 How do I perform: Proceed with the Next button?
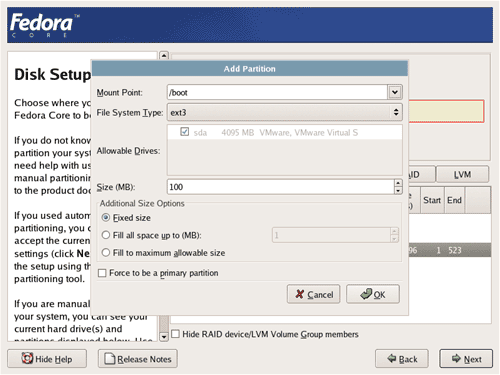tap(466, 359)
